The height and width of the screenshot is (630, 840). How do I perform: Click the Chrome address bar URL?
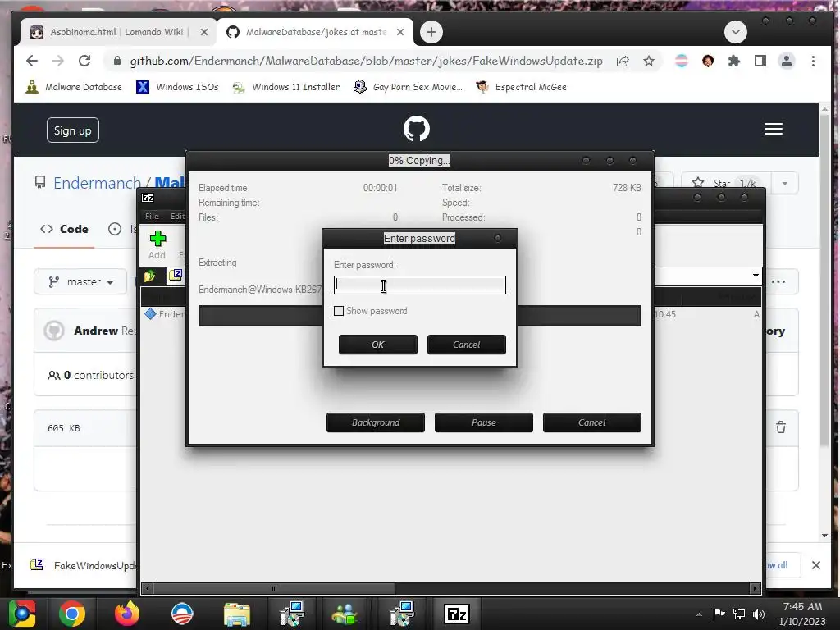click(x=366, y=61)
